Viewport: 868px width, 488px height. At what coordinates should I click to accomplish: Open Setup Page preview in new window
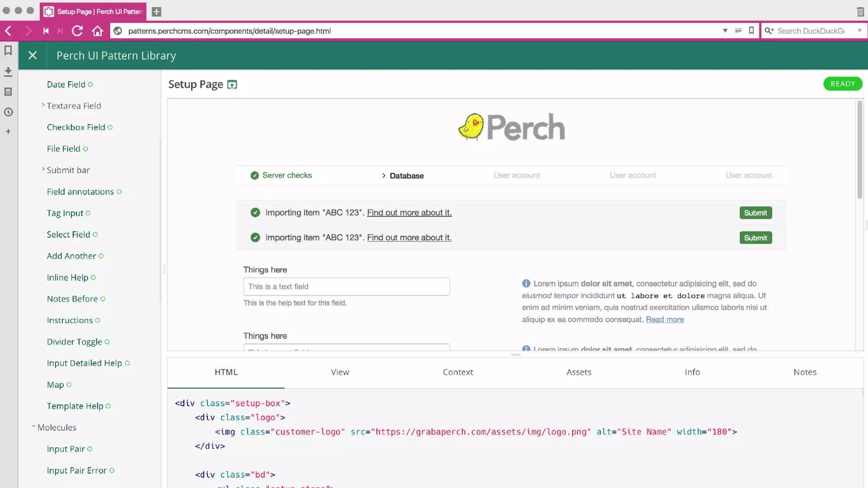point(232,85)
